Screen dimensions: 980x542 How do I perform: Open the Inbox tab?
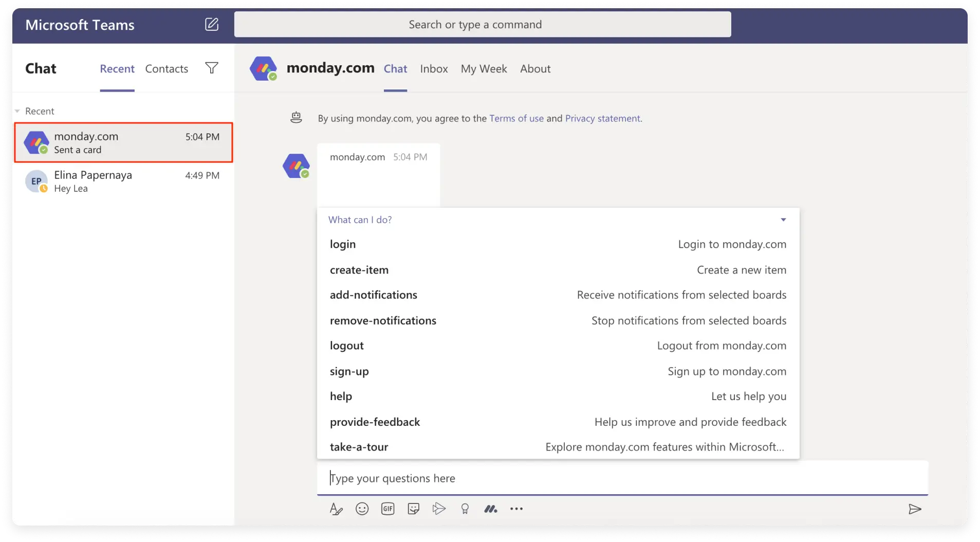(x=434, y=69)
